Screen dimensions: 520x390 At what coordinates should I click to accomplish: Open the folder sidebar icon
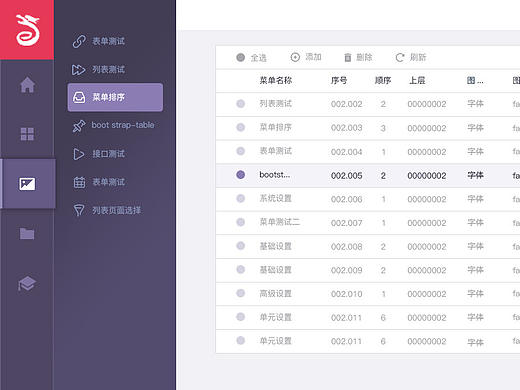tap(27, 233)
